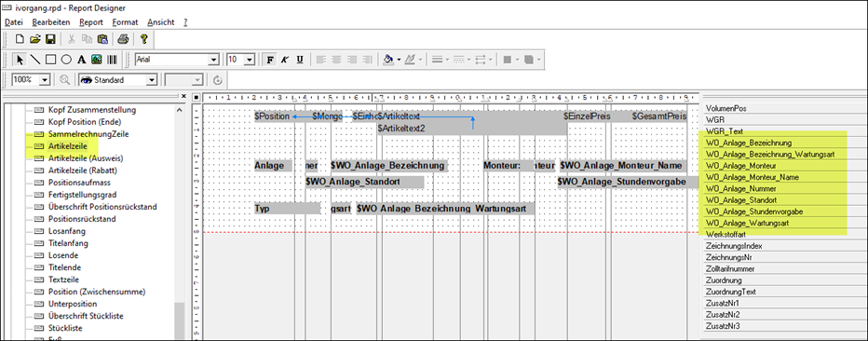Open the Arial font dropdown
This screenshot has height=341, width=868.
[213, 60]
